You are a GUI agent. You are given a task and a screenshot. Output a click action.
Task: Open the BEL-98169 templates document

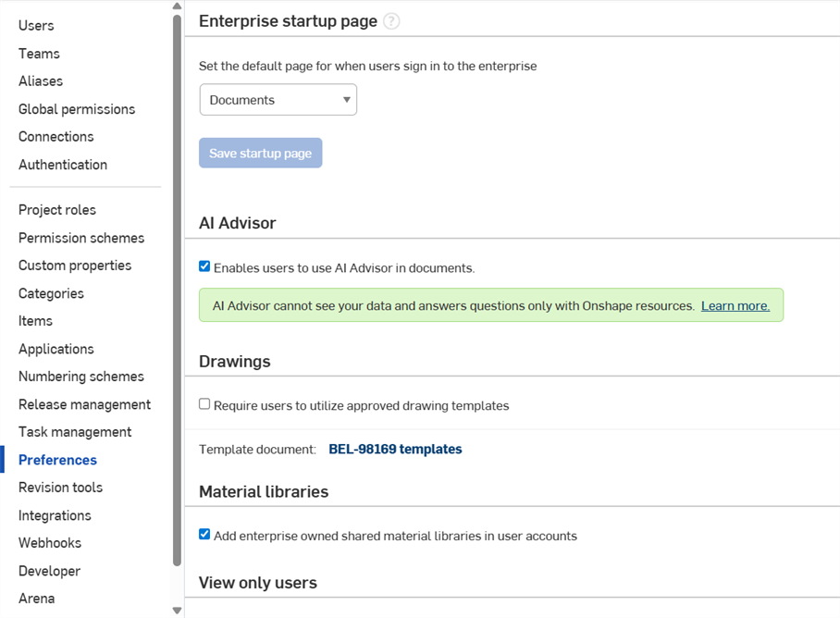tap(395, 449)
